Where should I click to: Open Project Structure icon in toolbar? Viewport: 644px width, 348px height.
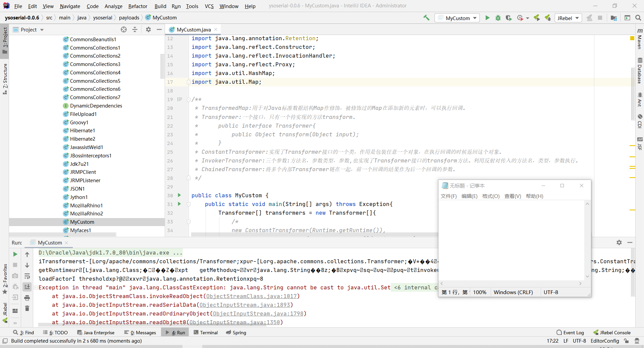[614, 18]
